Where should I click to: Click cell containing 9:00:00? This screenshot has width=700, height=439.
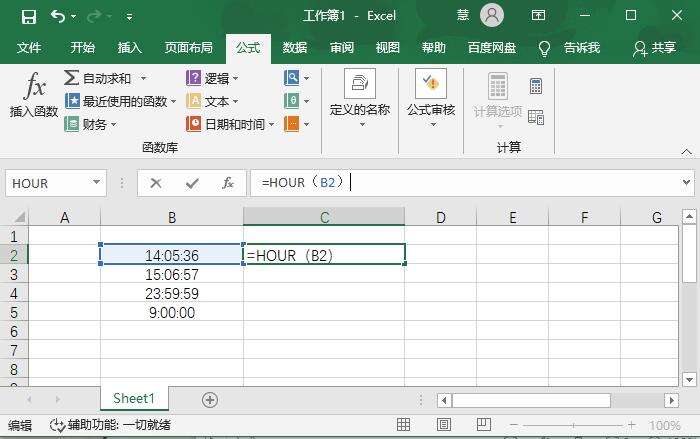click(172, 313)
